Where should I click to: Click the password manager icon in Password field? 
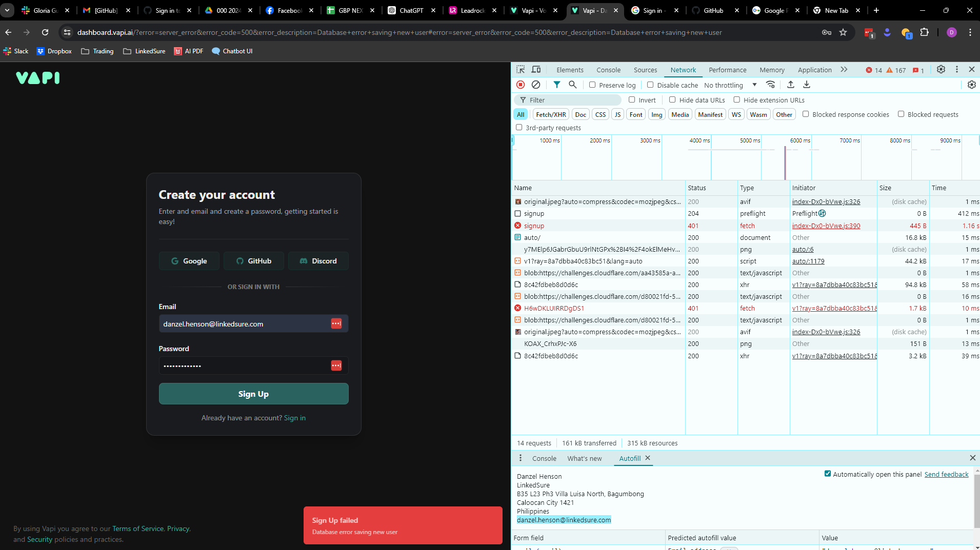(336, 365)
